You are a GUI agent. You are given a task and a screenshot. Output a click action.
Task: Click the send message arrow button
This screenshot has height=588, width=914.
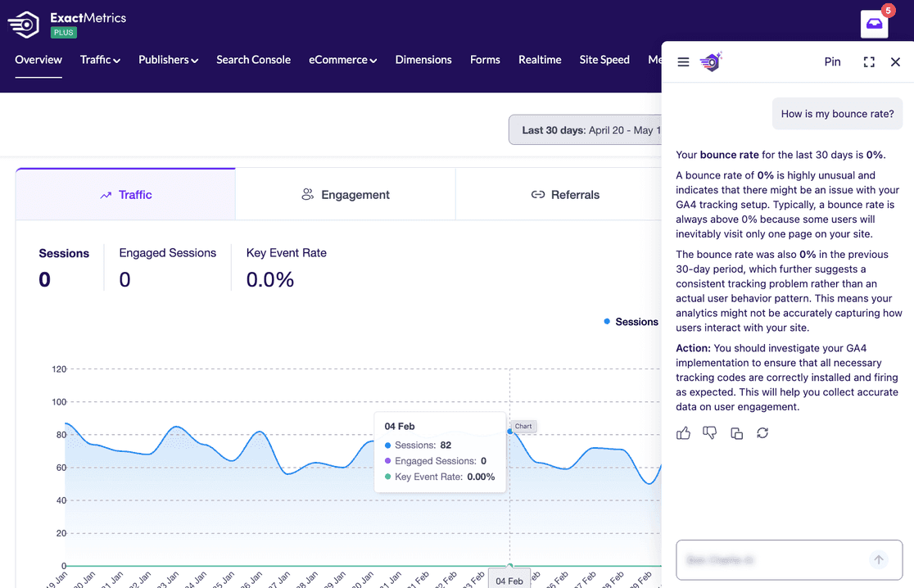pyautogui.click(x=879, y=560)
